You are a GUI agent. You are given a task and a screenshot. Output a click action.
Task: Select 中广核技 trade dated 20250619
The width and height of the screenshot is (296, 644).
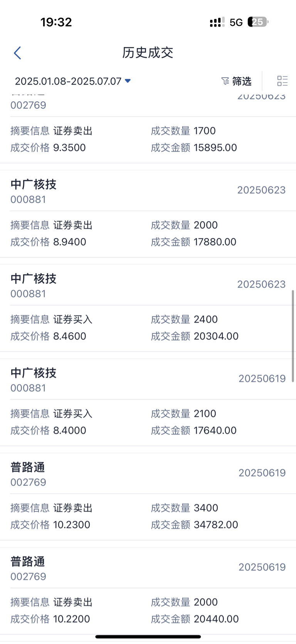[x=148, y=402]
